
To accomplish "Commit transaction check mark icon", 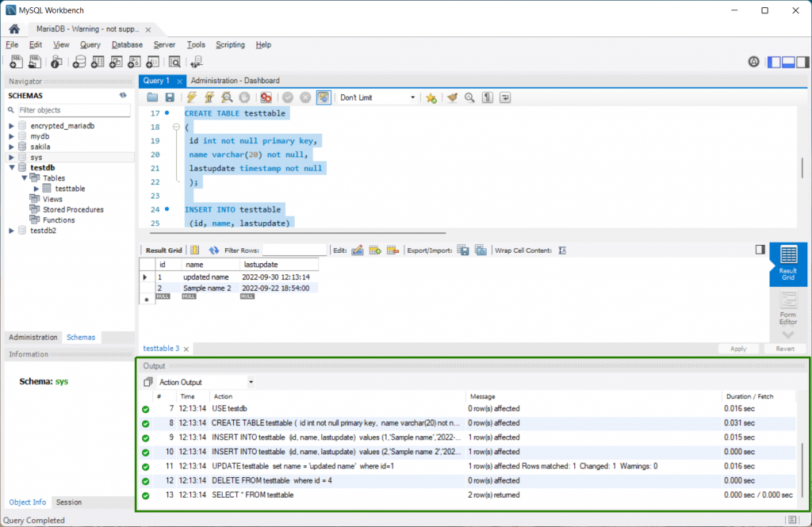I will tap(288, 97).
